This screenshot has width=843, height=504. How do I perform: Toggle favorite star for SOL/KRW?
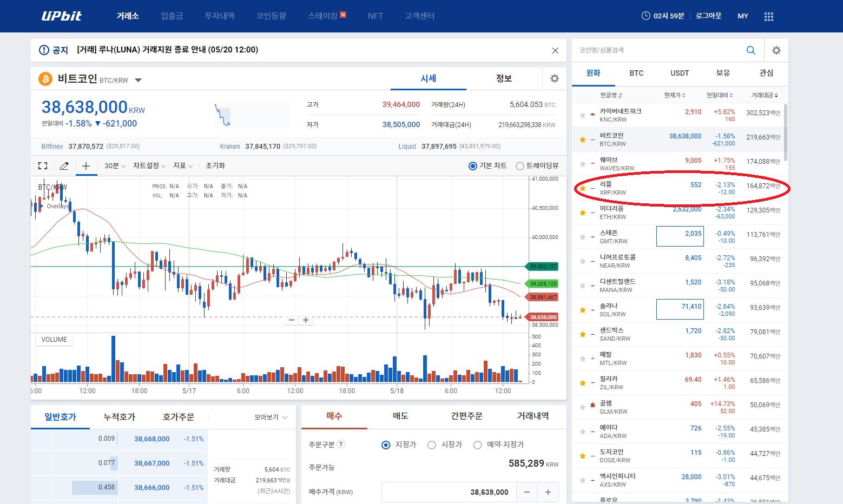pos(583,310)
